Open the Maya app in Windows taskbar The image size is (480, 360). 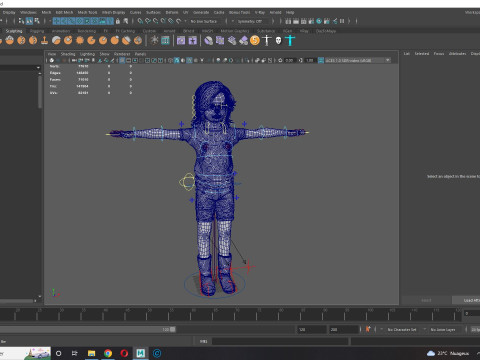pyautogui.click(x=140, y=353)
